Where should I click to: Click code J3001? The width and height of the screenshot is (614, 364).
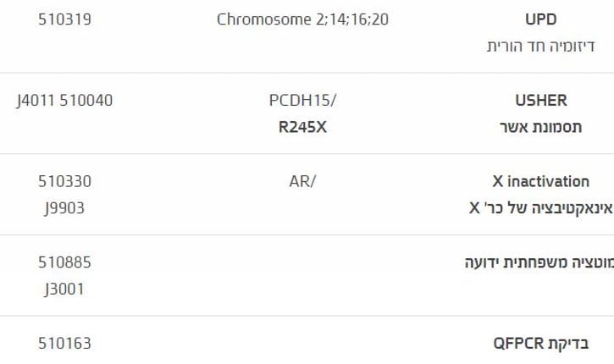click(x=64, y=290)
